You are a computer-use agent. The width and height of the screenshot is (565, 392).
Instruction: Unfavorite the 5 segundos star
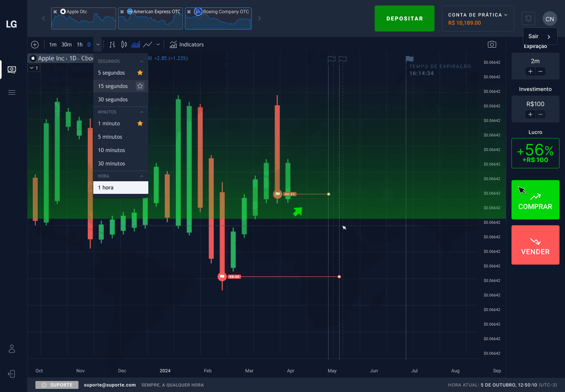point(140,73)
